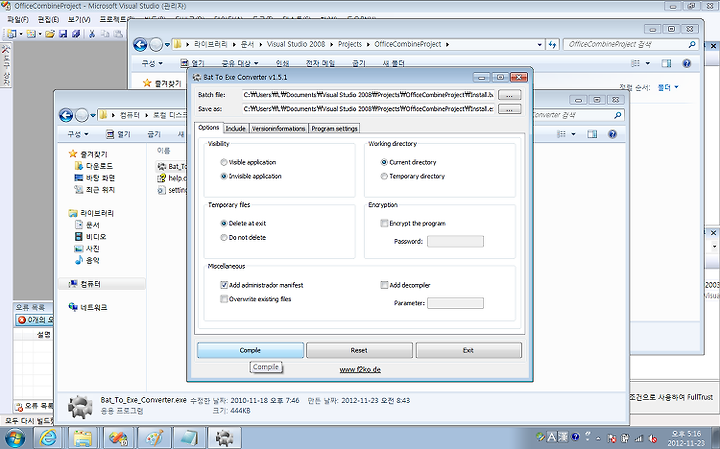Open Internet Explorer from taskbar
Image resolution: width=720 pixels, height=449 pixels.
(48, 438)
